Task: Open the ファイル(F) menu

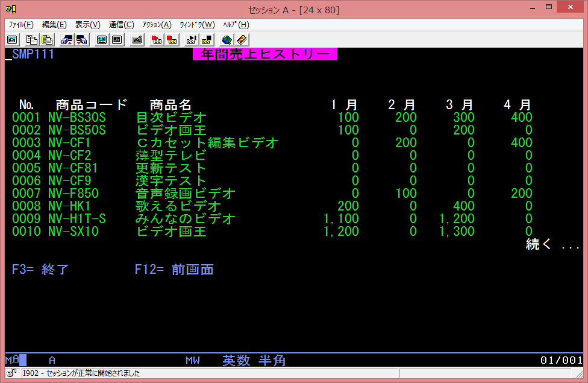Action: (x=20, y=25)
